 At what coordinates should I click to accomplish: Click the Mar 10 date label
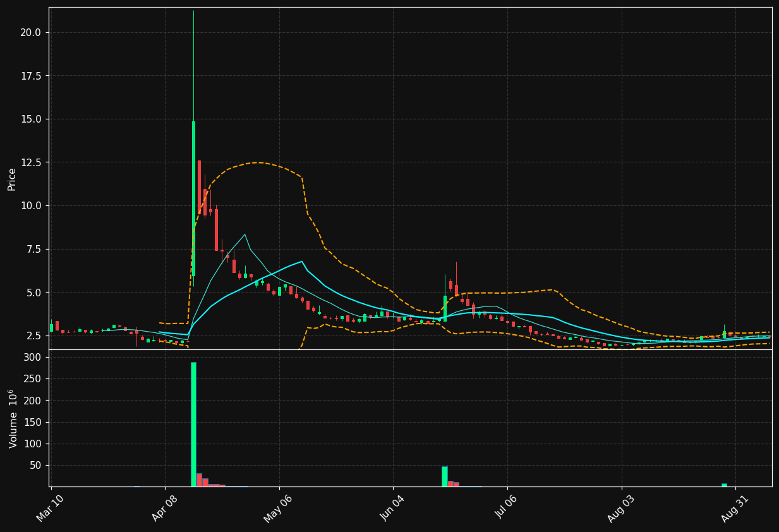click(x=49, y=508)
